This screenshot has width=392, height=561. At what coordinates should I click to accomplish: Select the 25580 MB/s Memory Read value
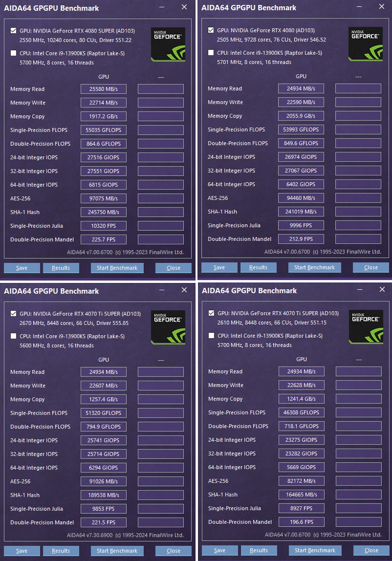click(x=104, y=89)
